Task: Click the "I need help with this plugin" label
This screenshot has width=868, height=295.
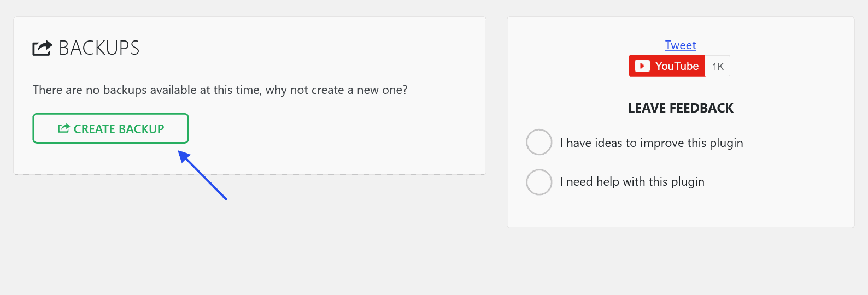Action: 632,182
